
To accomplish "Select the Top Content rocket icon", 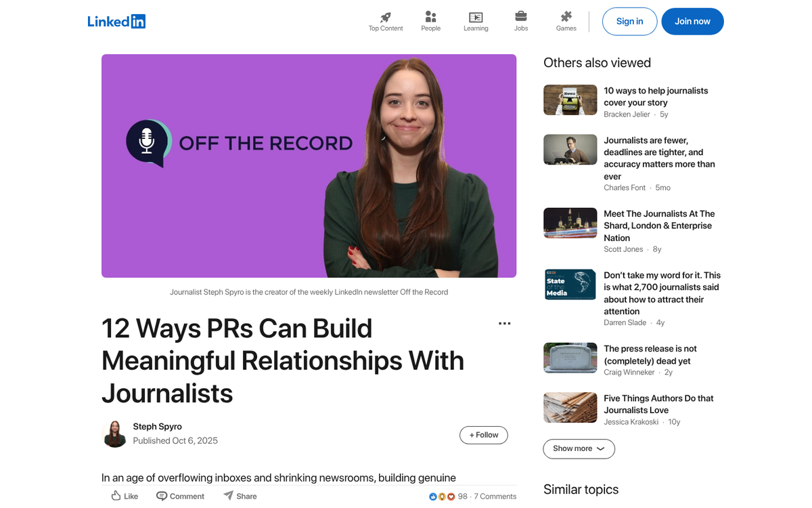I will point(385,17).
